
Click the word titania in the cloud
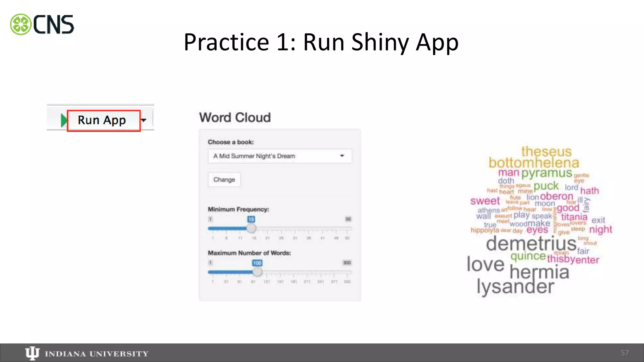574,217
